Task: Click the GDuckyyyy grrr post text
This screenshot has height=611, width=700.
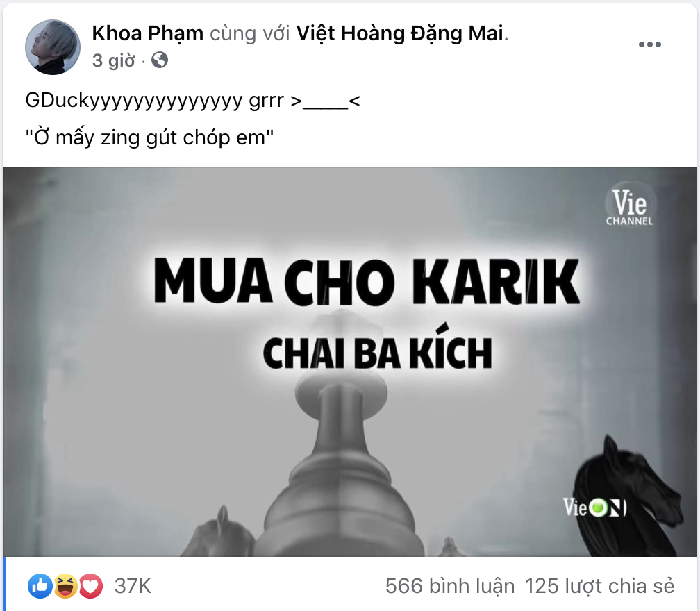Action: pyautogui.click(x=192, y=100)
